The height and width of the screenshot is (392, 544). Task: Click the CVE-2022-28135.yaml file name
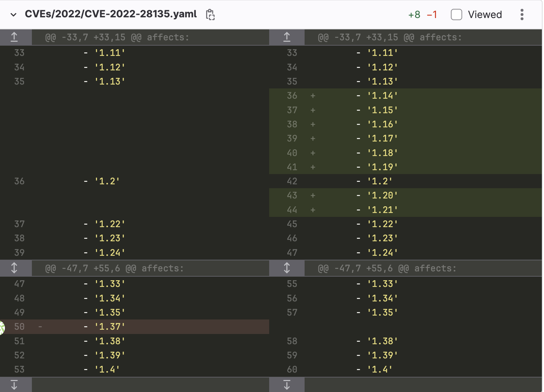click(x=110, y=14)
